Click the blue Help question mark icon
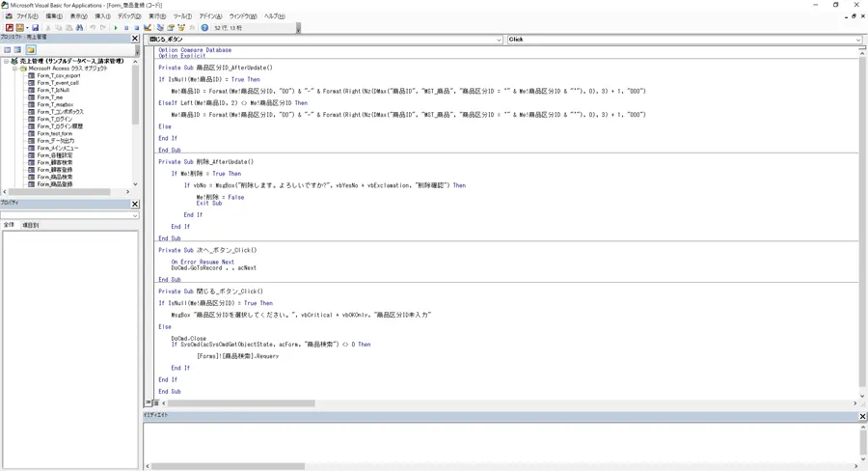 click(204, 28)
